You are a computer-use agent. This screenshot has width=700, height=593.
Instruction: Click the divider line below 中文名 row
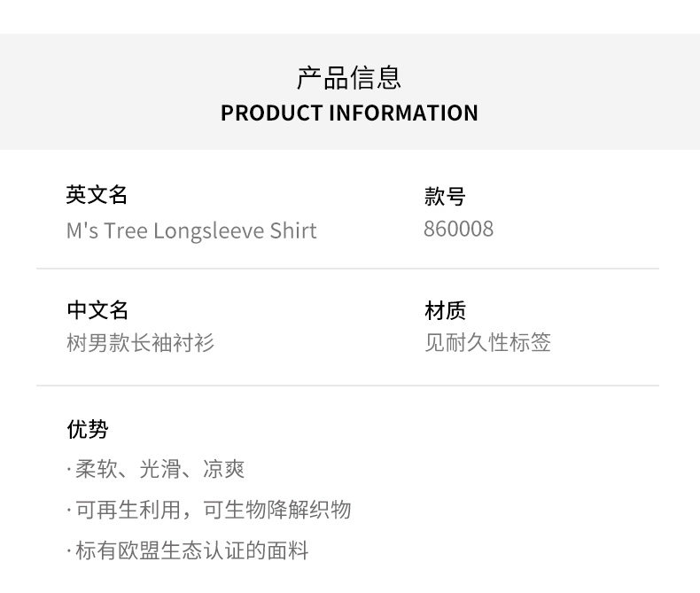click(x=347, y=386)
